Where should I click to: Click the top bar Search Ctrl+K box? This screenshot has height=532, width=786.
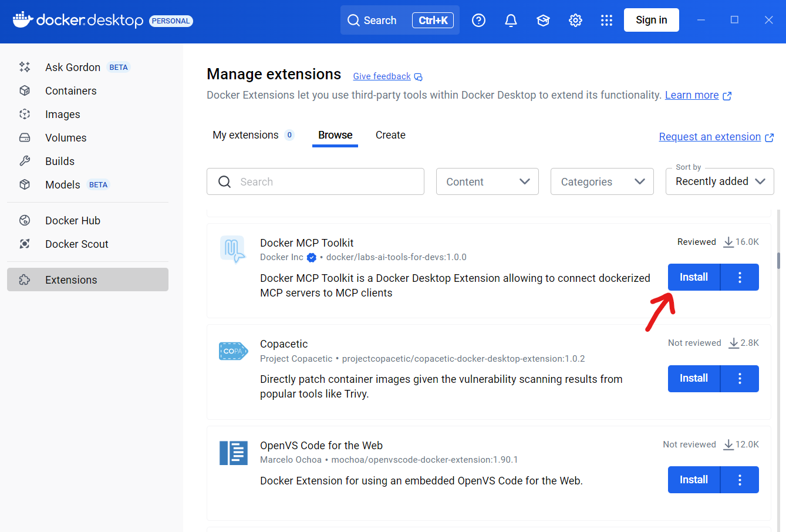tap(400, 20)
